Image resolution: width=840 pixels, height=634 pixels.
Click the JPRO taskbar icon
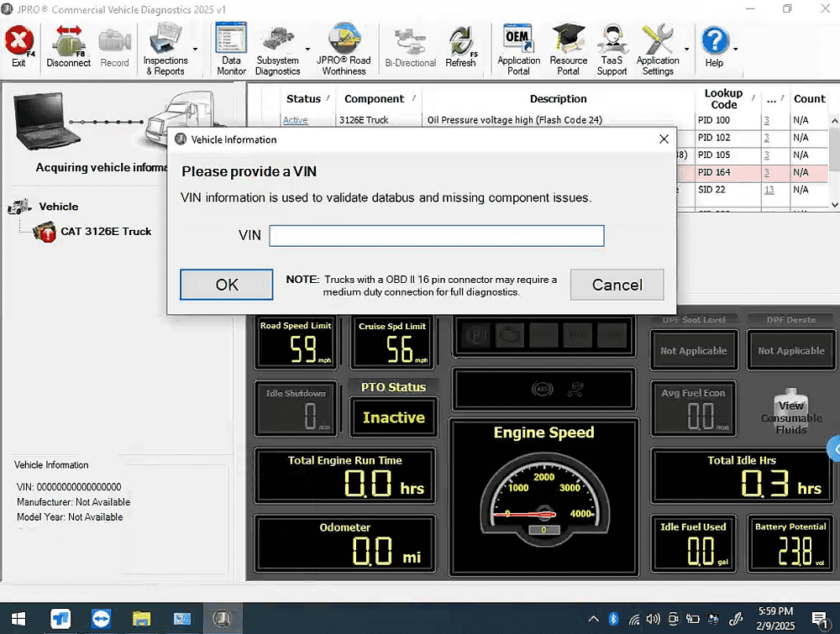[x=222, y=619]
